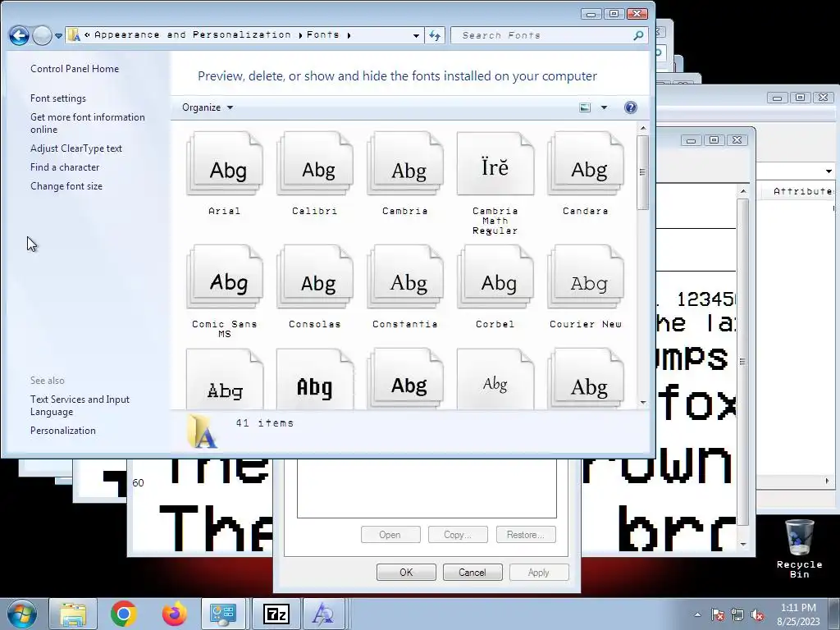The height and width of the screenshot is (630, 840).
Task: Open Text Services and Input Language
Action: point(80,405)
